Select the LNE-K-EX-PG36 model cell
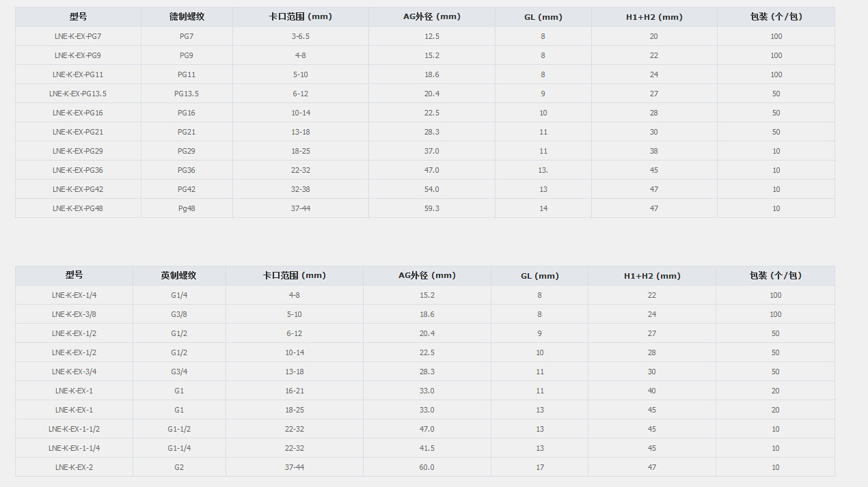The image size is (868, 487). [x=78, y=170]
